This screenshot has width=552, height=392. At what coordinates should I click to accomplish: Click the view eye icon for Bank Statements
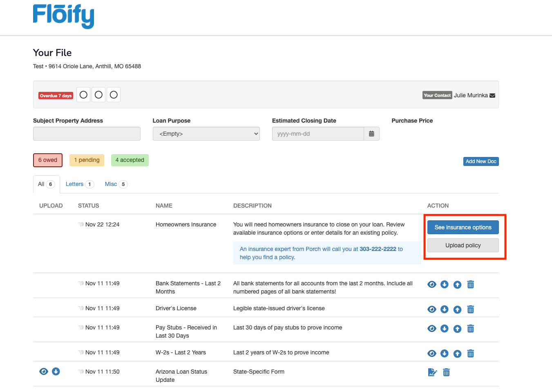pos(431,284)
